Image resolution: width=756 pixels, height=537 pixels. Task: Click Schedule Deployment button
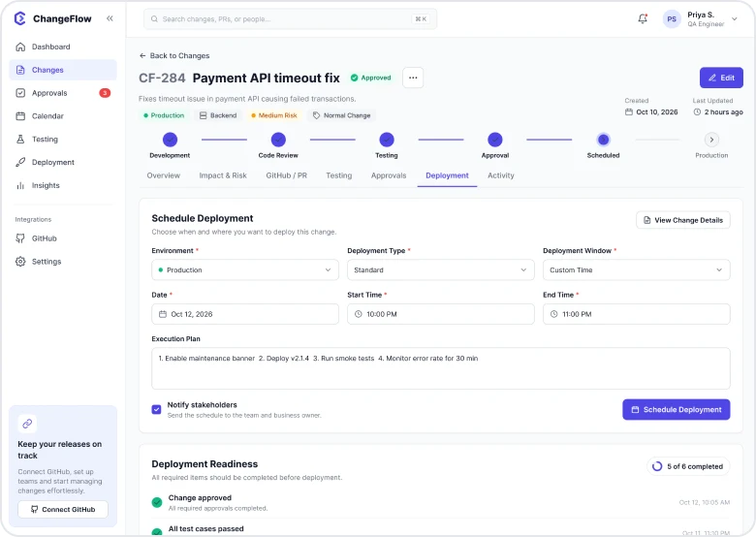coord(676,410)
